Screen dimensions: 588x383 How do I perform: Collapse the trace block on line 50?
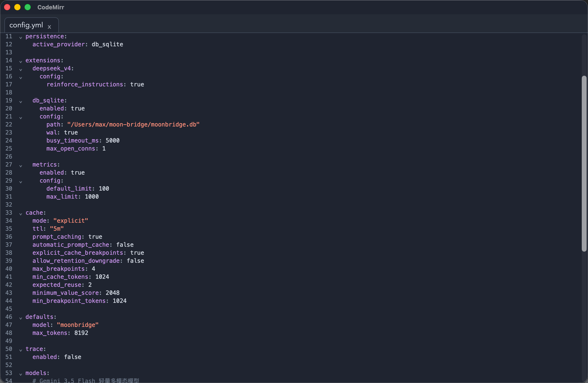click(x=21, y=350)
